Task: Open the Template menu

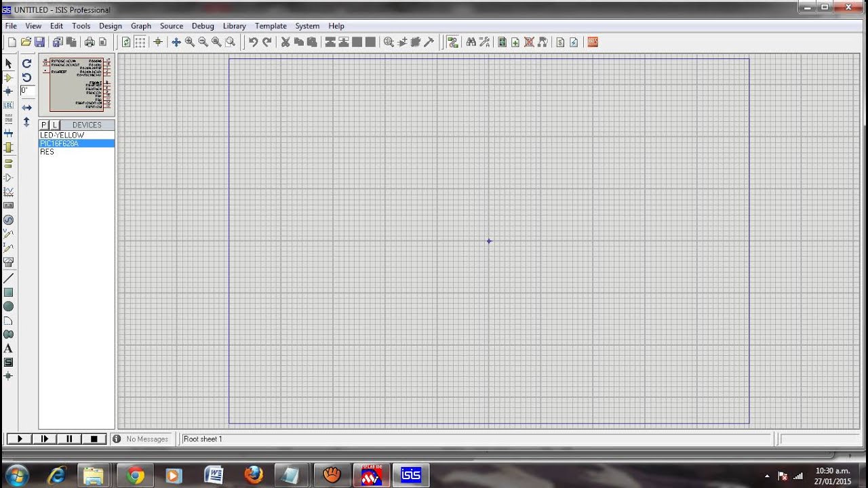Action: (x=271, y=26)
